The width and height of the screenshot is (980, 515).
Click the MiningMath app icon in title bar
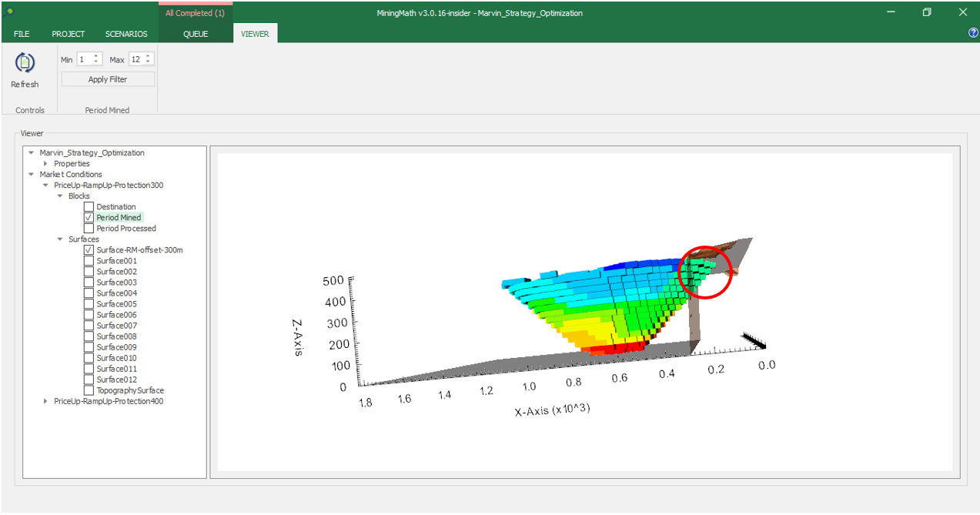coord(9,12)
